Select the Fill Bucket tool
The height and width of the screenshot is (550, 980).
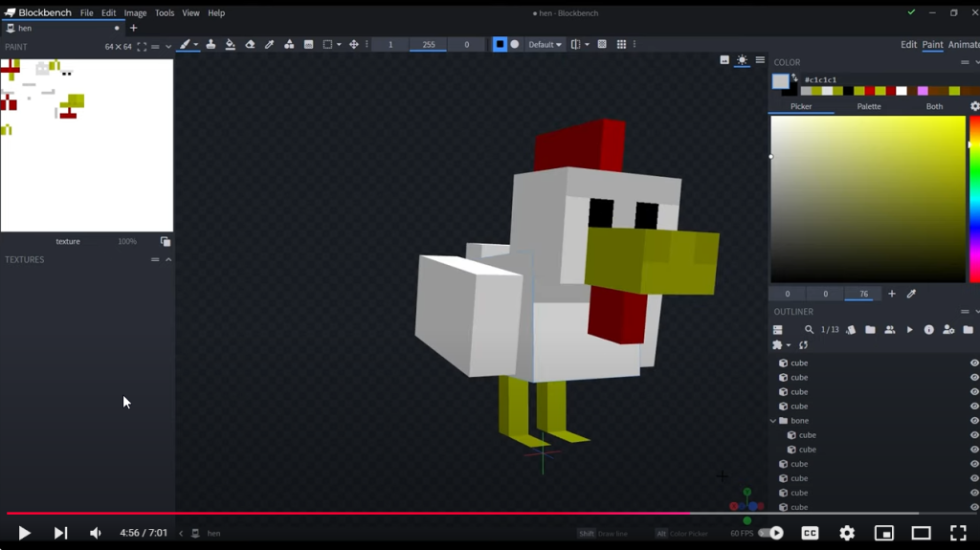click(230, 45)
